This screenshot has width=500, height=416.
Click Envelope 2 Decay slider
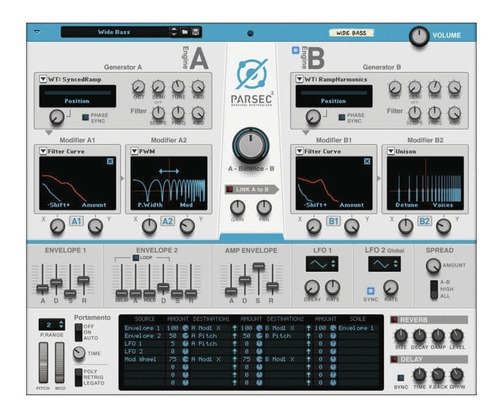[163, 287]
